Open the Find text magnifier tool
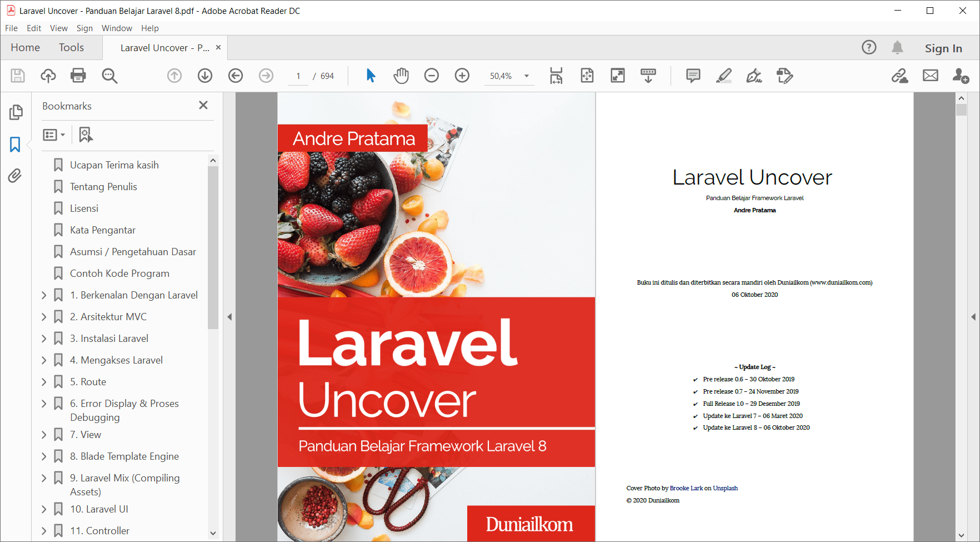Screen dimensions: 980x542 109,76
